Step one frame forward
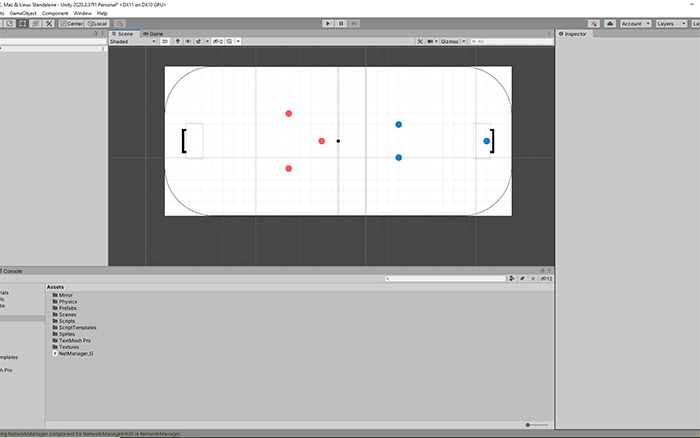Screen dimensions: 700x438 354,24
